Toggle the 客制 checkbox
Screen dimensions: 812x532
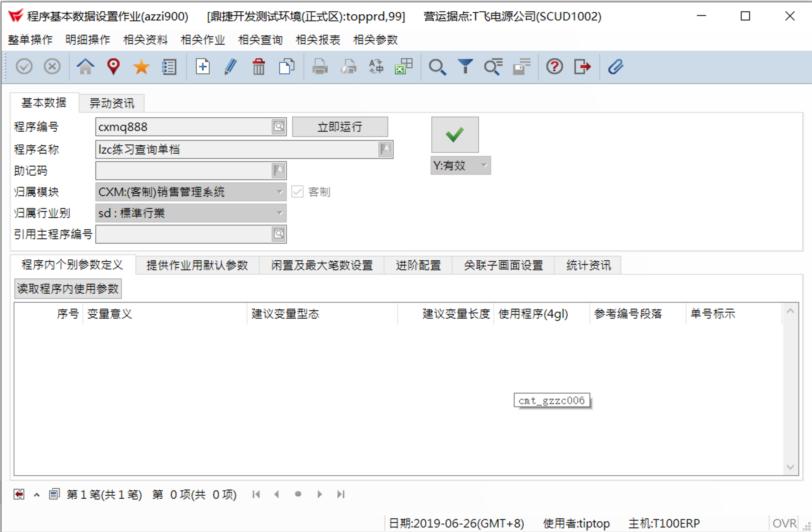tap(297, 192)
